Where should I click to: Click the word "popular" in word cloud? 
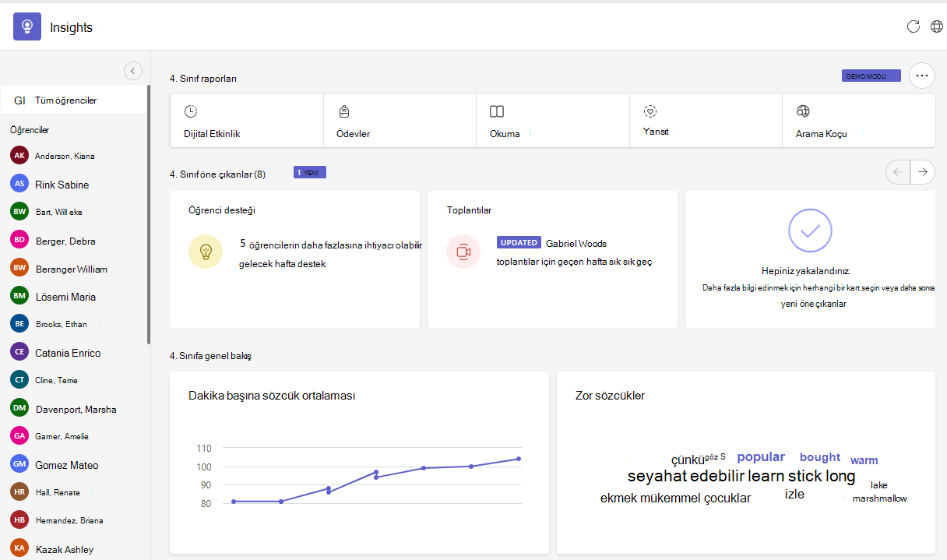click(x=761, y=457)
